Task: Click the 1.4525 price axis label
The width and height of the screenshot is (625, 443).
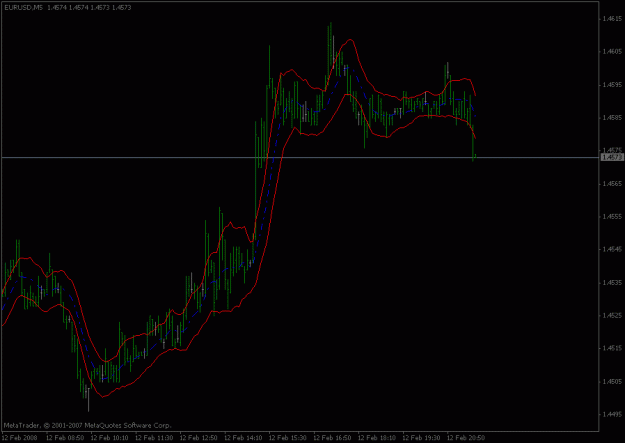Action: (x=613, y=316)
